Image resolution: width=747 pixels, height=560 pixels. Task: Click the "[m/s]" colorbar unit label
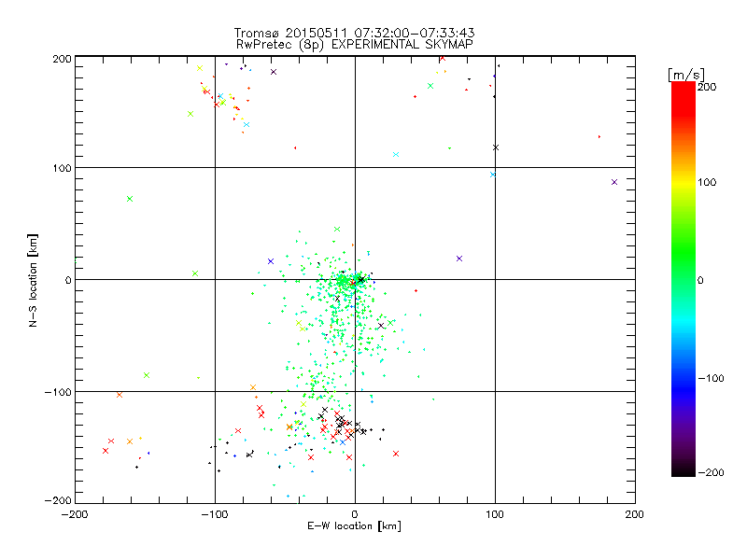[x=685, y=75]
